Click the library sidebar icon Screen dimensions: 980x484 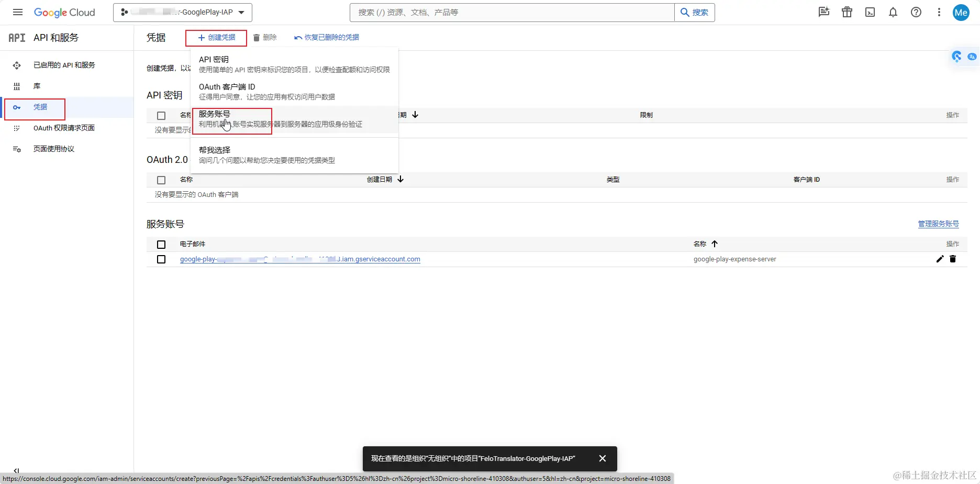click(17, 86)
